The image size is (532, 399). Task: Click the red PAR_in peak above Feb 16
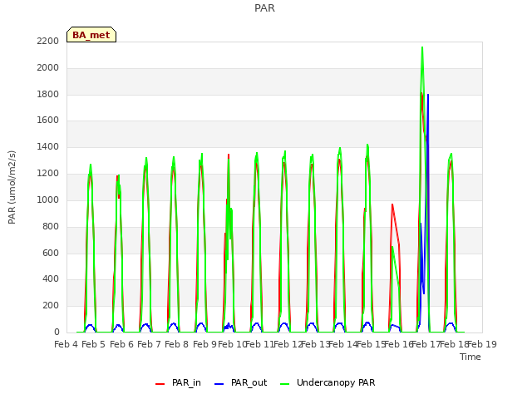pos(392,204)
